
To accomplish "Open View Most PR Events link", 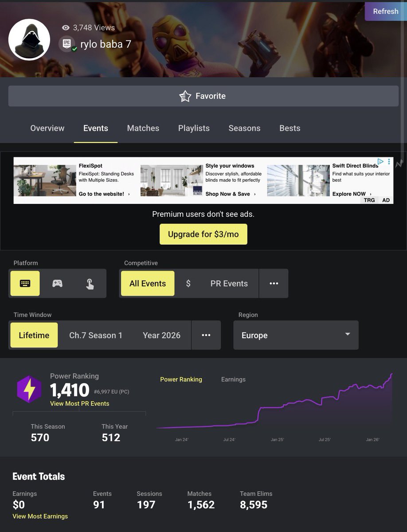I will (x=79, y=403).
